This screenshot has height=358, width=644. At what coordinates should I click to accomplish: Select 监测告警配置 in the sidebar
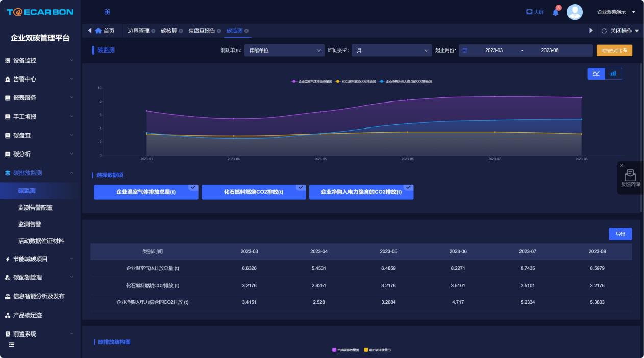[35, 208]
